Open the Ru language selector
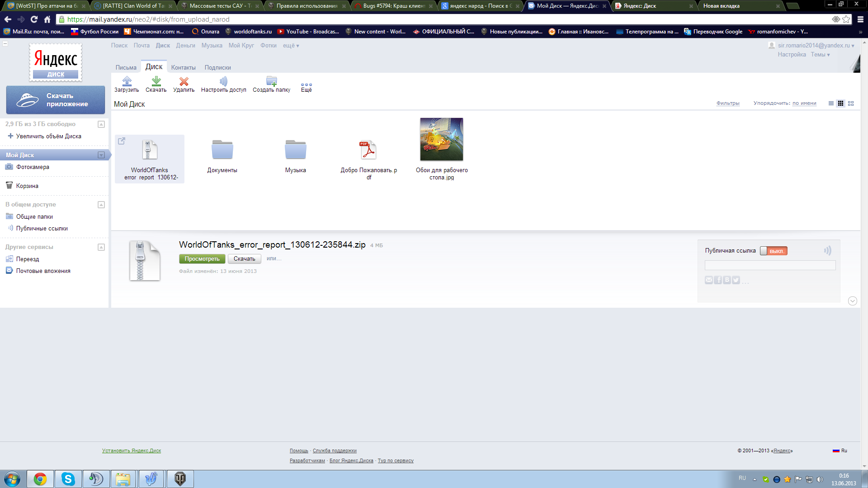868x488 pixels. pyautogui.click(x=840, y=450)
